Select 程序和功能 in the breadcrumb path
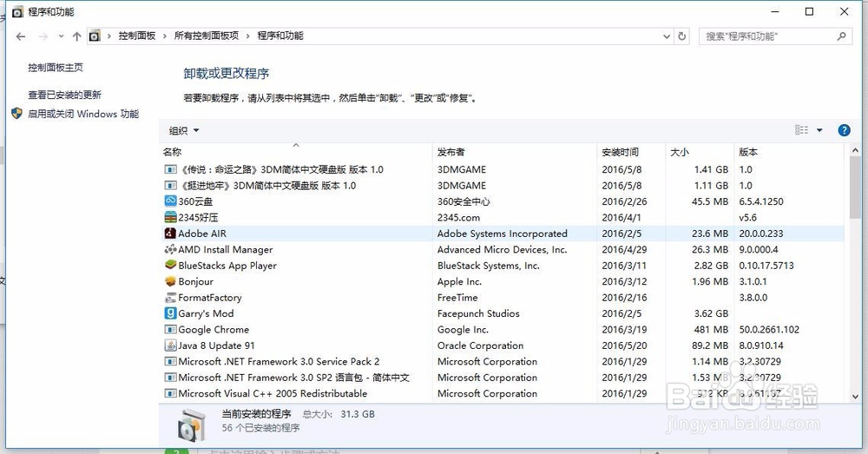This screenshot has width=868, height=454. [x=280, y=36]
